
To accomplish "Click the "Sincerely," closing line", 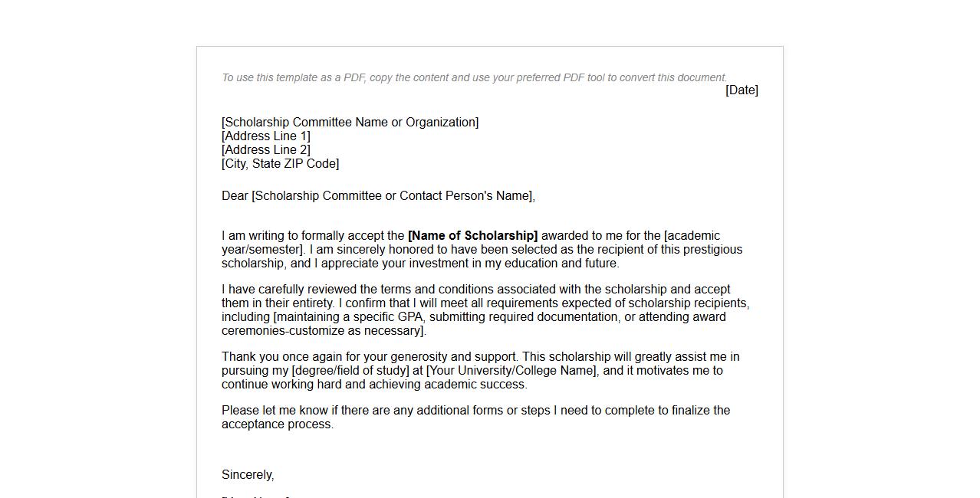I will (248, 475).
